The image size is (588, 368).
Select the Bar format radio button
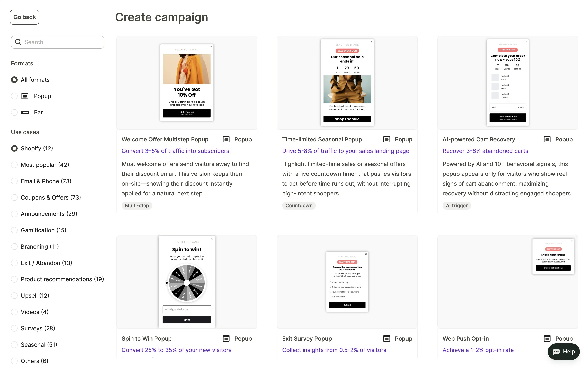tap(14, 112)
